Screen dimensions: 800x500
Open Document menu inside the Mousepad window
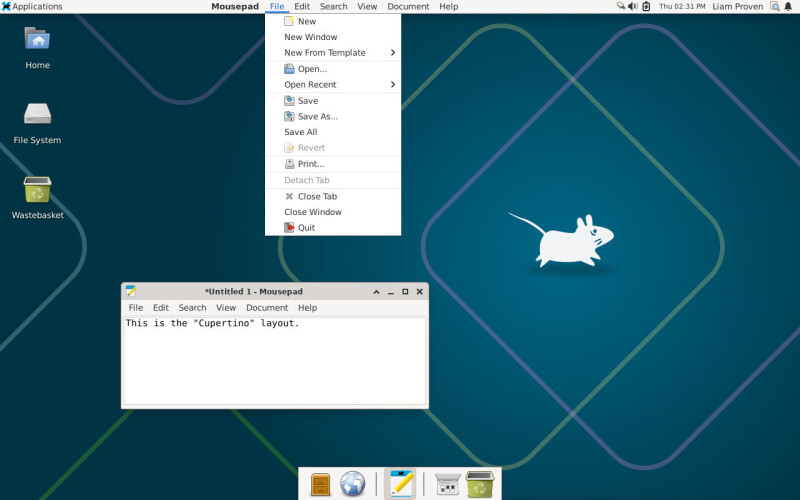(x=267, y=308)
